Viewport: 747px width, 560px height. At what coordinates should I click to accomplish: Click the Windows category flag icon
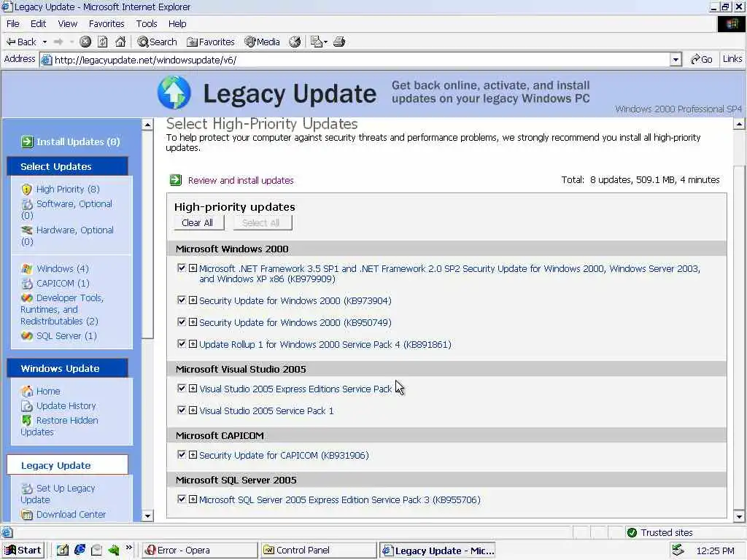click(27, 269)
